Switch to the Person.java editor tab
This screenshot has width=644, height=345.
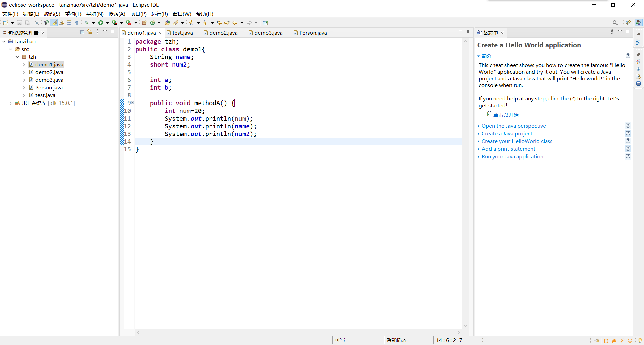coord(313,33)
